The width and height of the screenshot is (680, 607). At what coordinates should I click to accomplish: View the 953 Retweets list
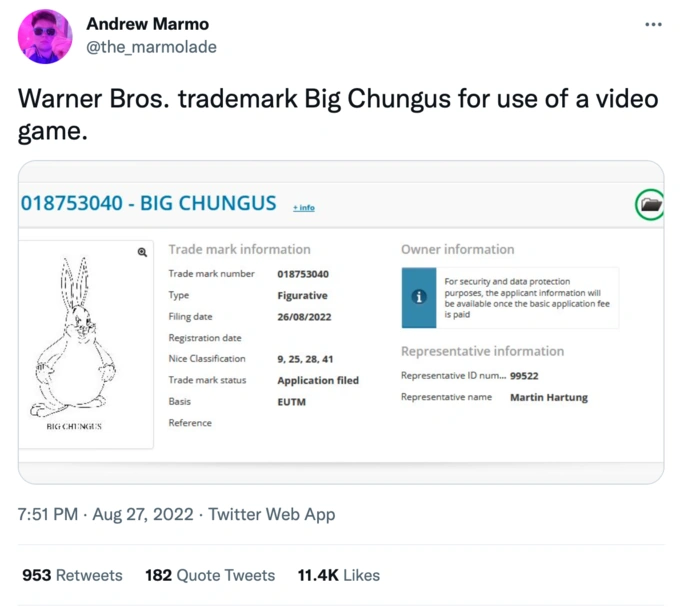(72, 575)
